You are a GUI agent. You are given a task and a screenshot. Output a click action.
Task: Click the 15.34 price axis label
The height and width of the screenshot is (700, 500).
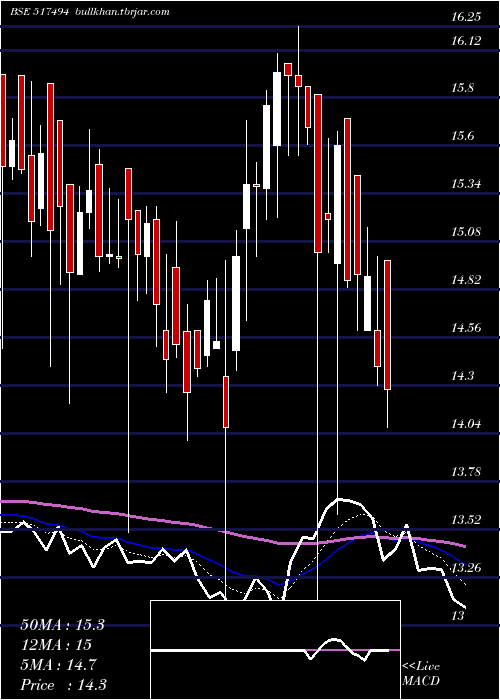[466, 184]
